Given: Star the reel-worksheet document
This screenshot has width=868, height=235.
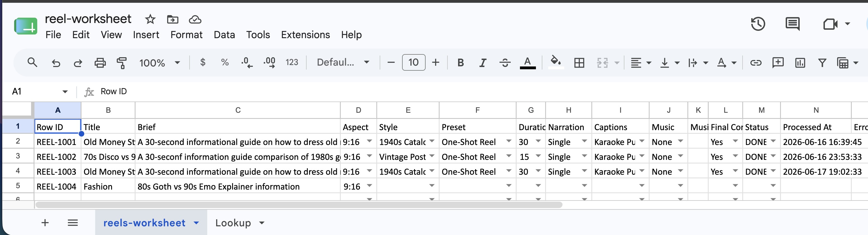Looking at the screenshot, I should tap(150, 19).
